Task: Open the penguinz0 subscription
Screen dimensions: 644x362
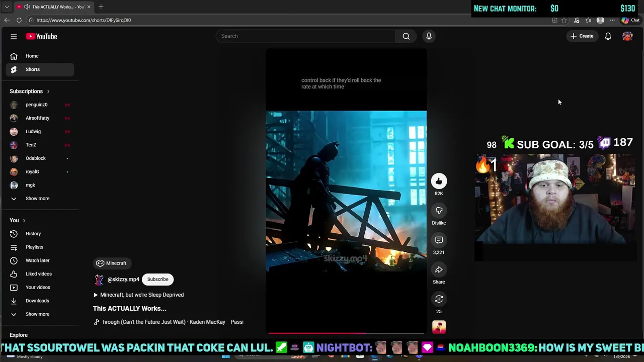Action: (40, 105)
